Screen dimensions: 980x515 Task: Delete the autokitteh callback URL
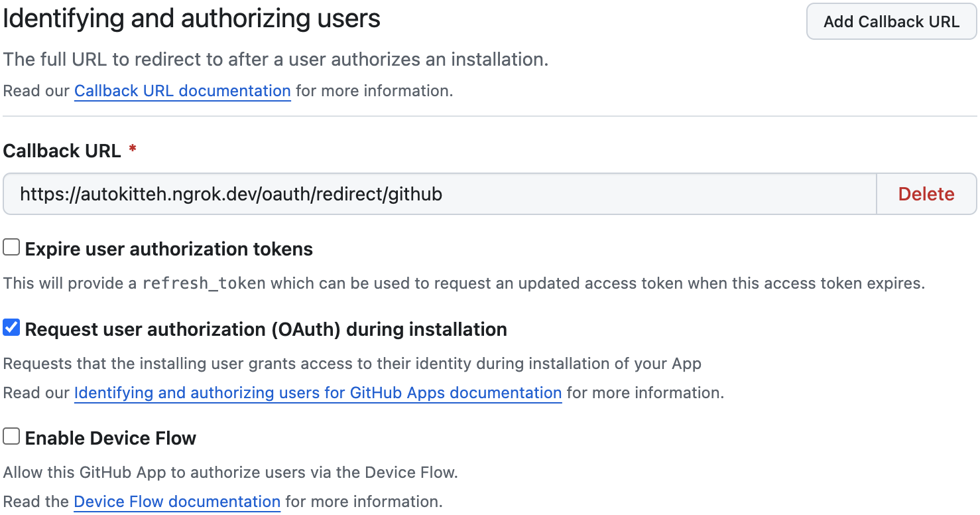tap(926, 194)
